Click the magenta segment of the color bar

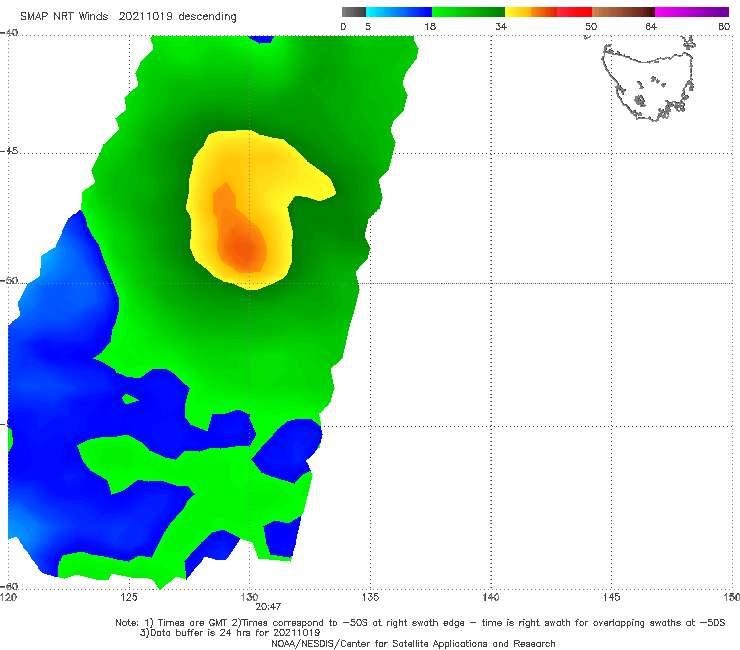click(x=692, y=12)
